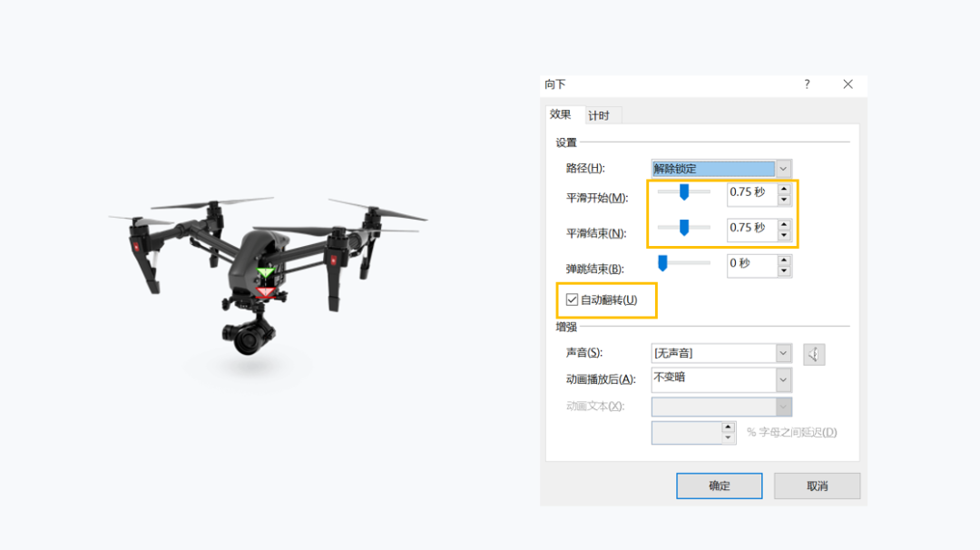Click the 确定 button to confirm
This screenshot has height=550, width=980.
coord(719,486)
